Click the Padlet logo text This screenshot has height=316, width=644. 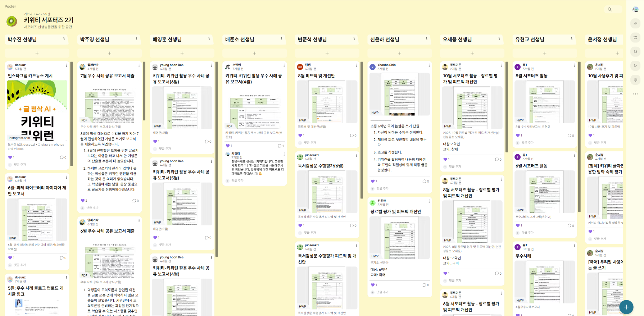pyautogui.click(x=10, y=6)
